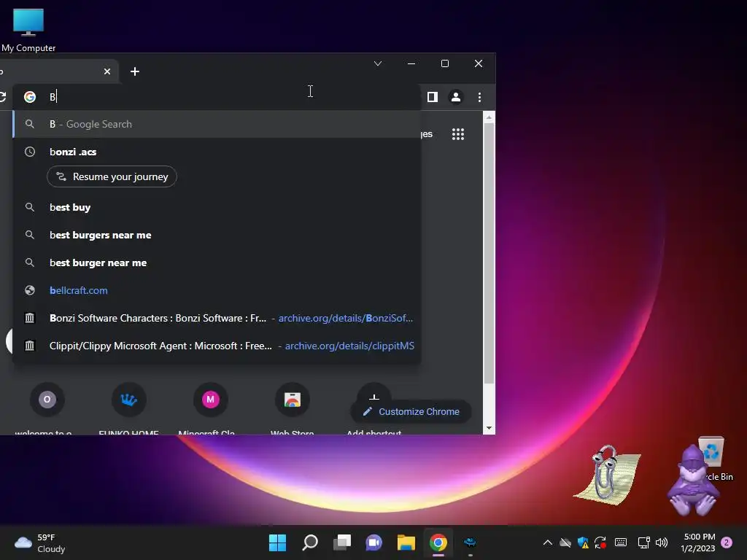
Task: Open the Windows Start menu
Action: point(278,542)
